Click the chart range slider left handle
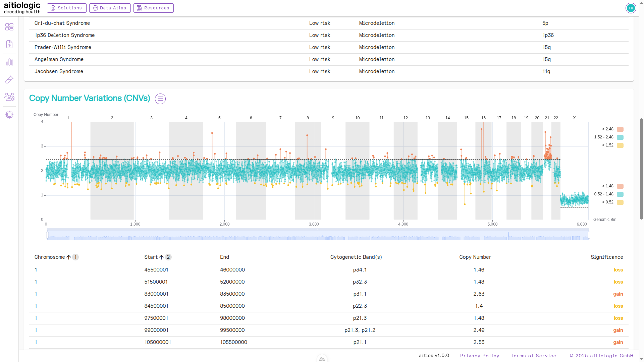 [x=47, y=235]
